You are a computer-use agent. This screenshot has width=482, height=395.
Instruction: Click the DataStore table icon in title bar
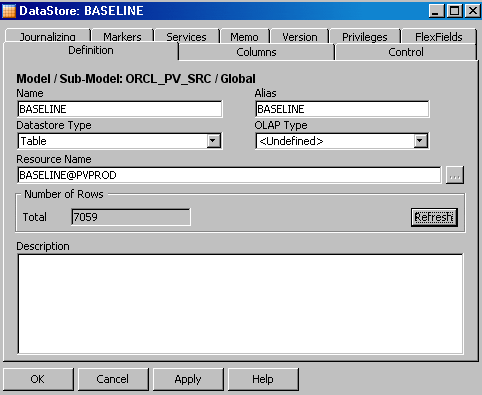coord(9,11)
